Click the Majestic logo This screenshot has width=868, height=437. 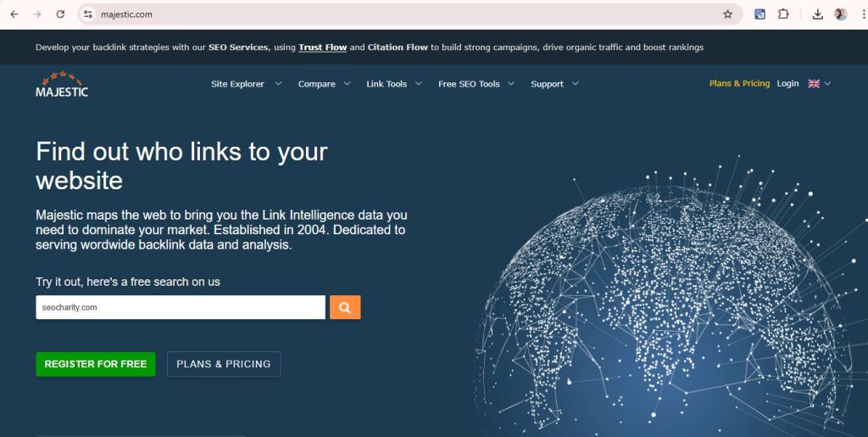tap(62, 84)
